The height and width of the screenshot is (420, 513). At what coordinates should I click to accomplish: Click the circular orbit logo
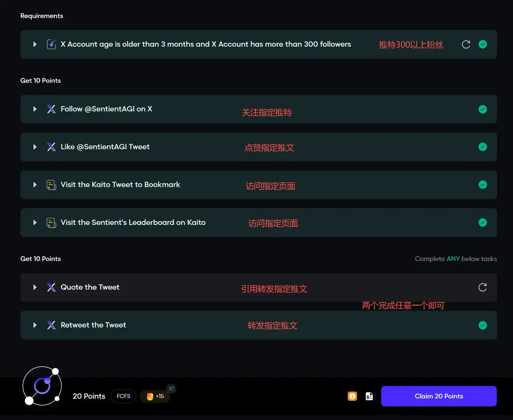coord(42,386)
